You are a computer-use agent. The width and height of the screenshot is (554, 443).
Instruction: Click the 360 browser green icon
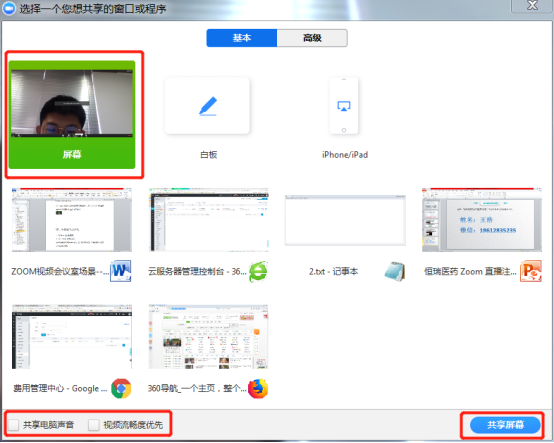tap(258, 272)
